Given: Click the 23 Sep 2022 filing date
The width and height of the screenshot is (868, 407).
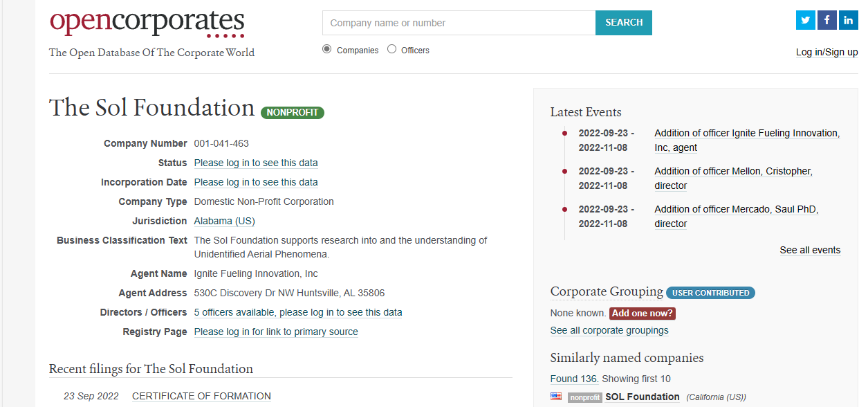Looking at the screenshot, I should click(91, 396).
